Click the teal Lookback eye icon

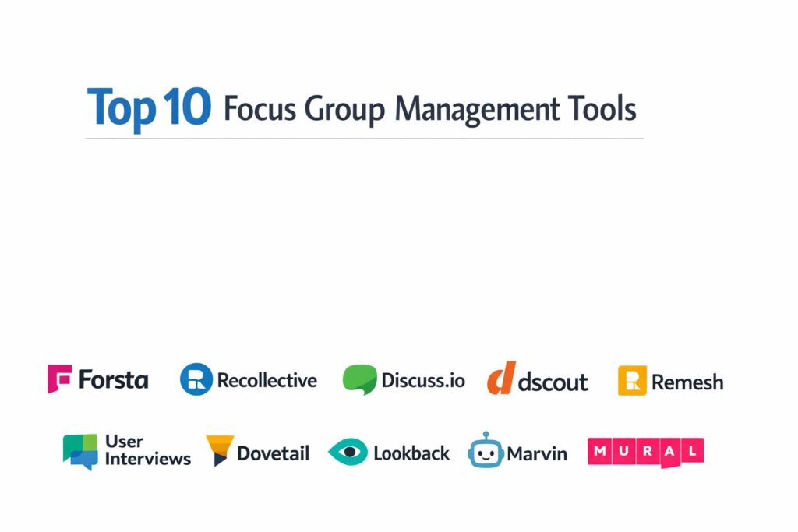point(348,452)
